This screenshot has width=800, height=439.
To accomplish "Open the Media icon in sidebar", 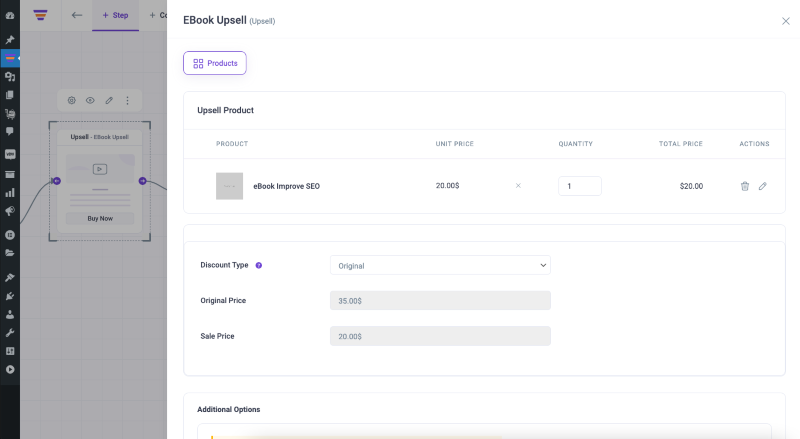I will coord(10,77).
